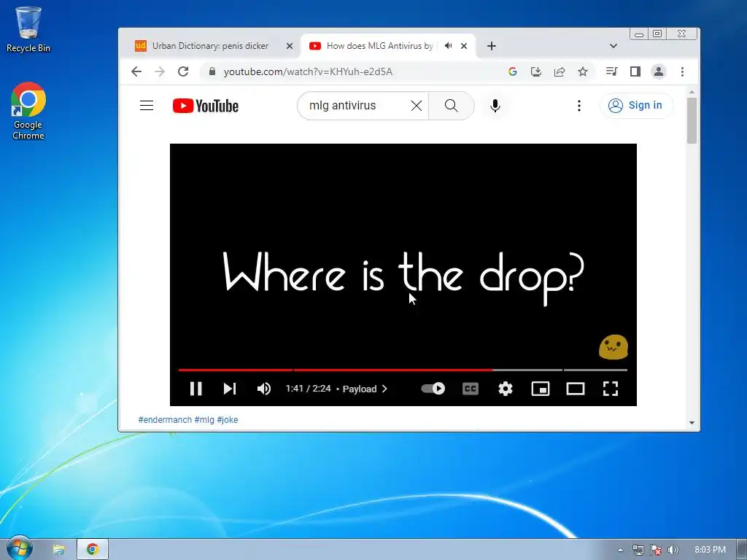Bookmark this page with the star
747x560 pixels.
583,71
